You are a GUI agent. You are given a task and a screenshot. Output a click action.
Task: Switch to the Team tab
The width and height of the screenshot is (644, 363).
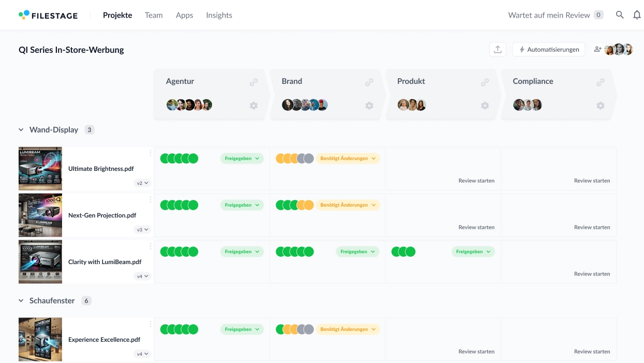coord(154,15)
